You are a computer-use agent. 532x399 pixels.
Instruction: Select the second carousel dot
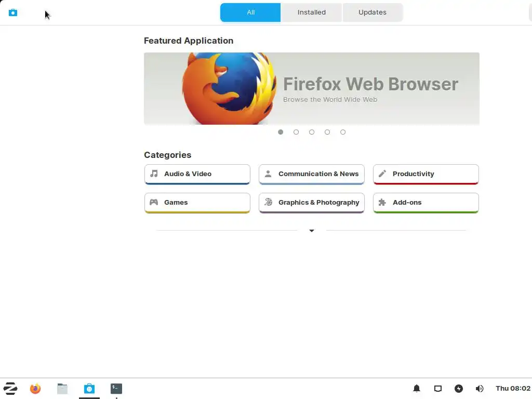[296, 132]
